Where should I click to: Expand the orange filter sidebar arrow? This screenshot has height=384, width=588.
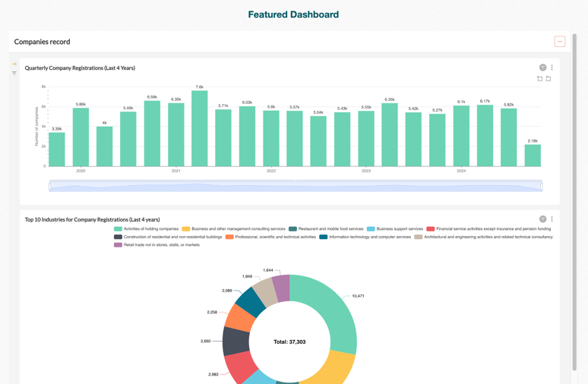pyautogui.click(x=14, y=64)
